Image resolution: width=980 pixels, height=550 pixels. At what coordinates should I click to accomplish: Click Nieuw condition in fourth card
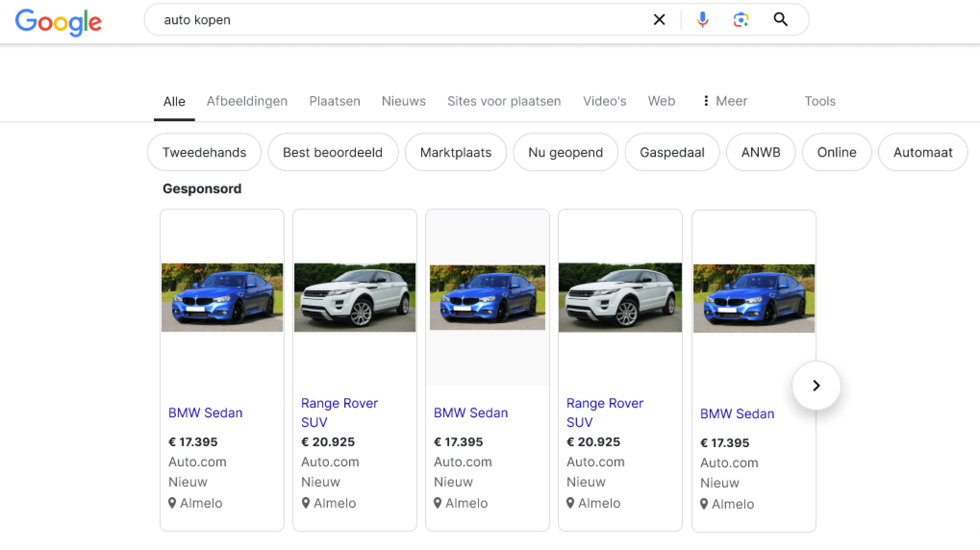tap(586, 482)
